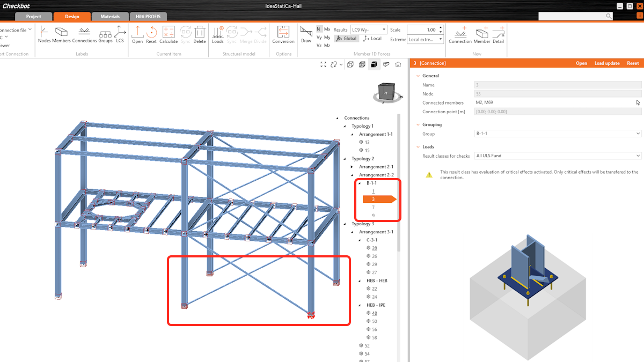Delete the current item via trash icon
The height and width of the screenshot is (362, 644).
(x=200, y=34)
